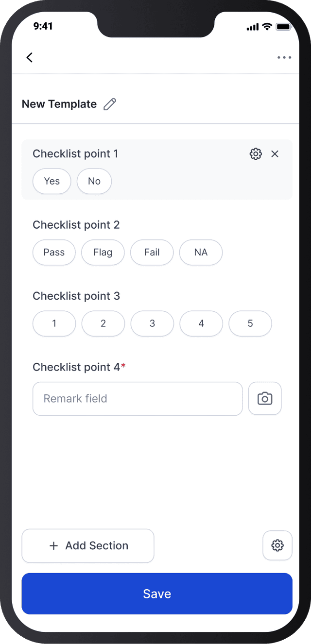
Task: Tap the back arrow at top left
Action: point(29,57)
